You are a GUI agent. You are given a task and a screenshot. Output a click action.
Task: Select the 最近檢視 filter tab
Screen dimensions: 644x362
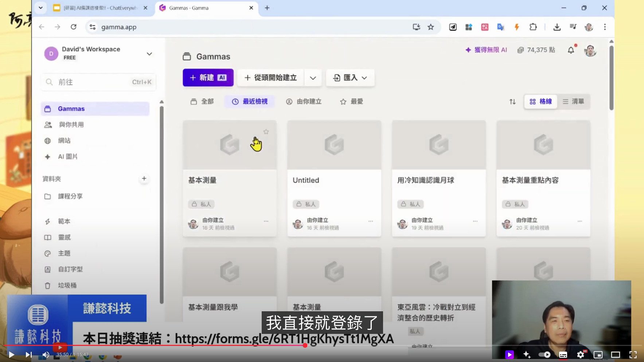pos(250,101)
